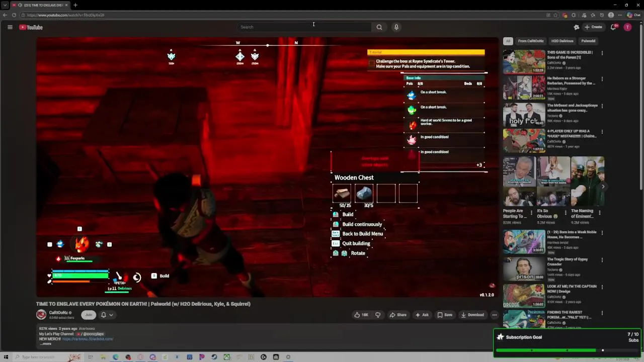
Task: Open options for MrBeast and Jacksepticeye video
Action: tap(602, 106)
